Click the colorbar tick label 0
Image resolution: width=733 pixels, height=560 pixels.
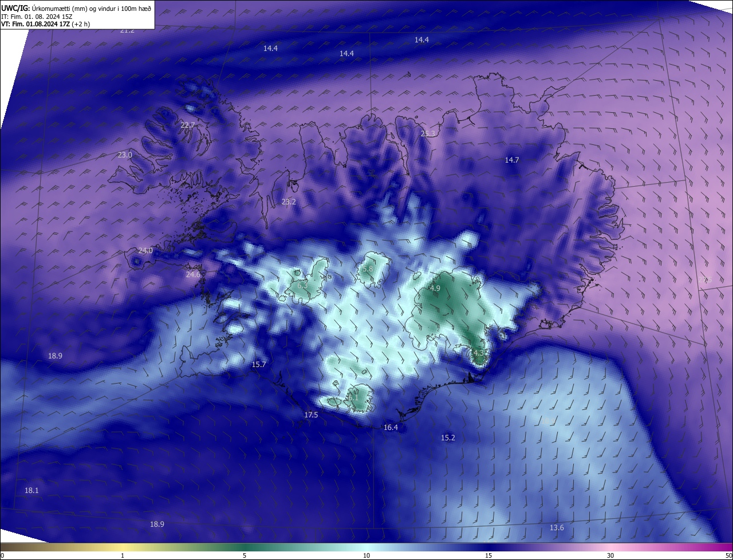(x=2, y=555)
